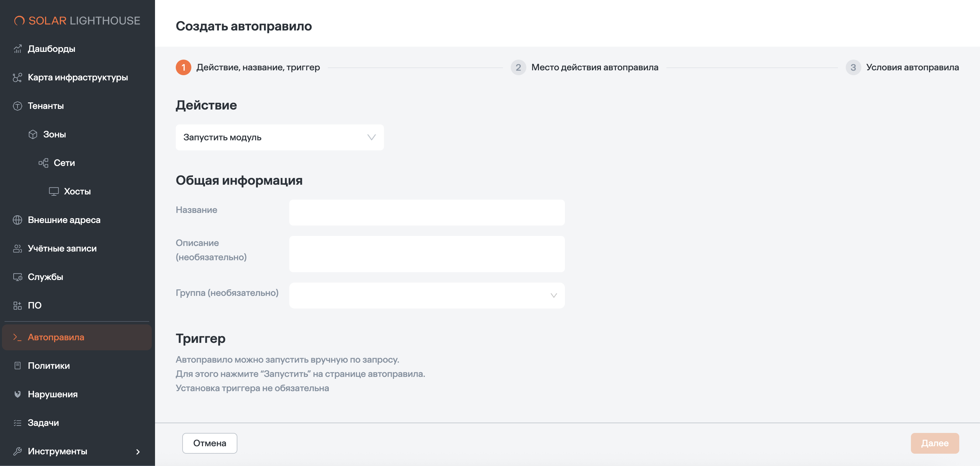Screen dimensions: 980x466
Task: Navigate to Внешние адреса
Action: [64, 220]
